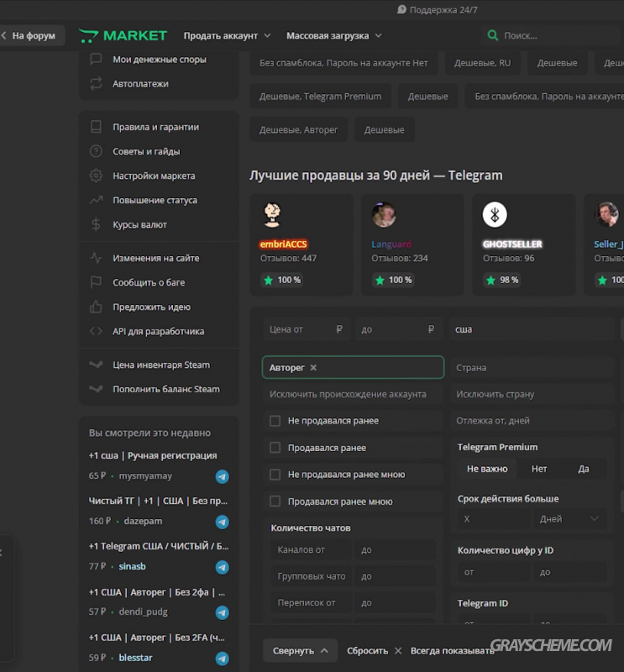
Task: Click the Предложить идею thumbs-up icon
Action: [x=96, y=307]
